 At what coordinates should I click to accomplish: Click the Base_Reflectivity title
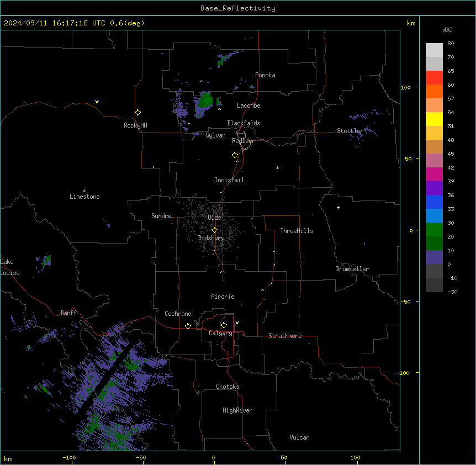coord(238,8)
